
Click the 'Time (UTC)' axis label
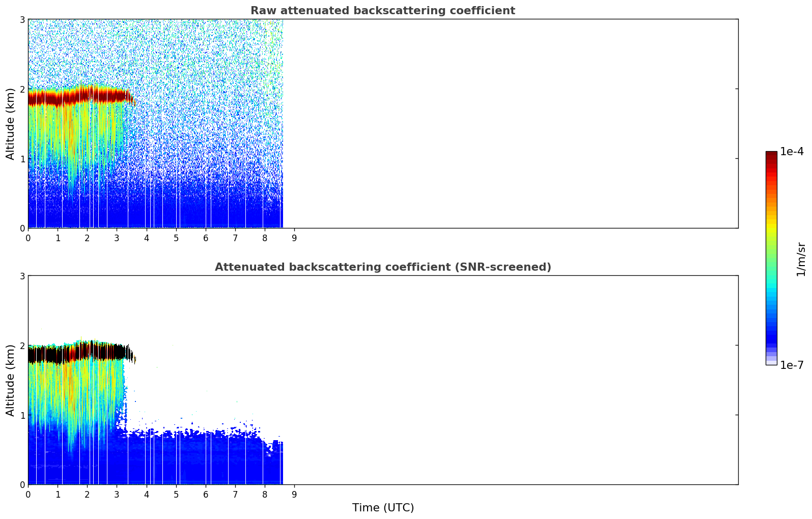pyautogui.click(x=383, y=508)
